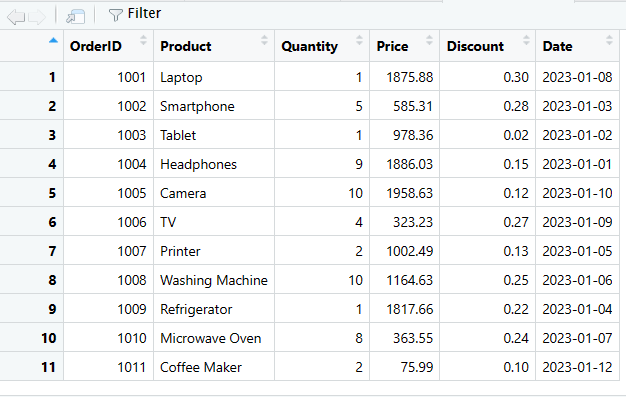
Task: Click discount value 0.30
Action: tap(516, 77)
